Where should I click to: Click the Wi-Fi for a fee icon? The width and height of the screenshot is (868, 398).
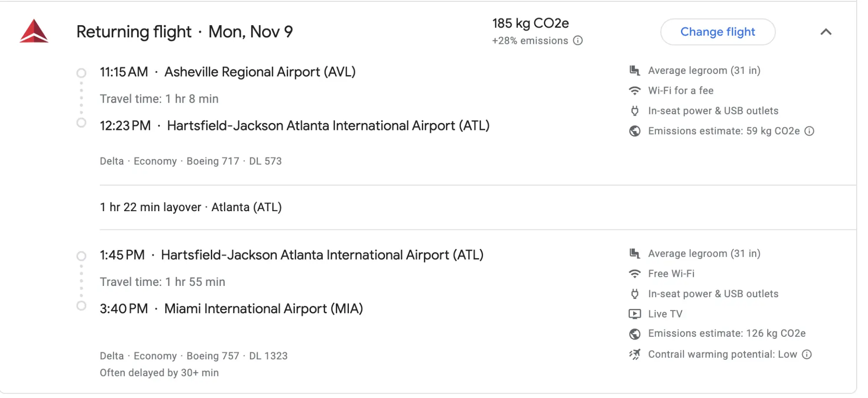[x=635, y=90]
